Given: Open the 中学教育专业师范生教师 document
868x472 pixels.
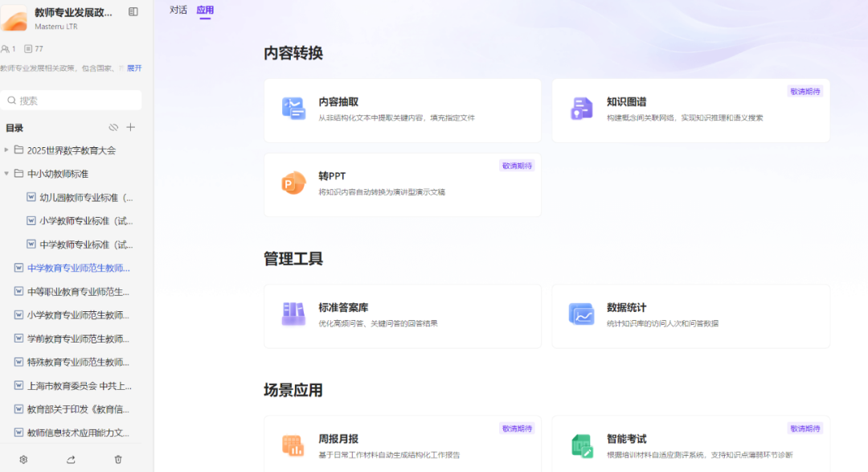Looking at the screenshot, I should 72,268.
